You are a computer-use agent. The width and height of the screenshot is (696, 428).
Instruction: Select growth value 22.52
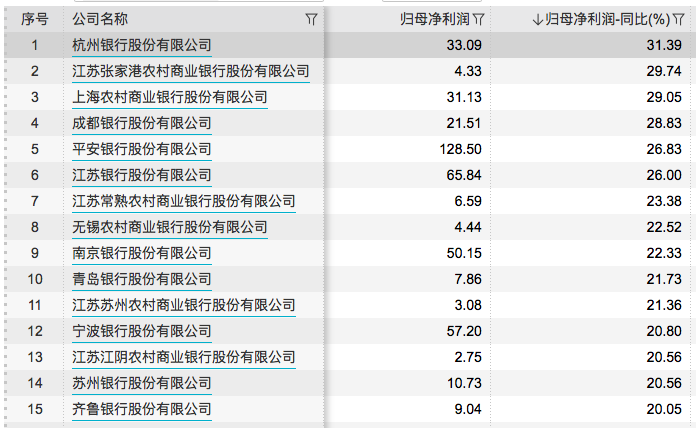click(664, 227)
